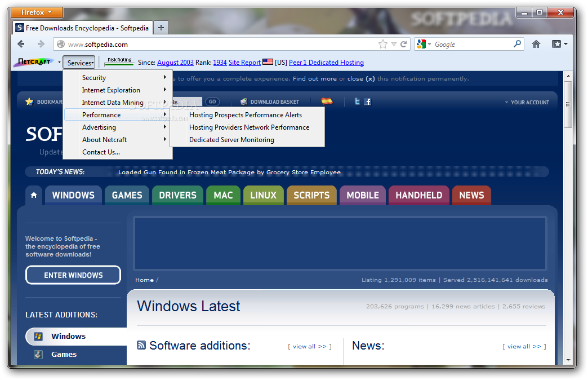Click the search magnifier icon
The width and height of the screenshot is (588, 380).
[x=517, y=44]
